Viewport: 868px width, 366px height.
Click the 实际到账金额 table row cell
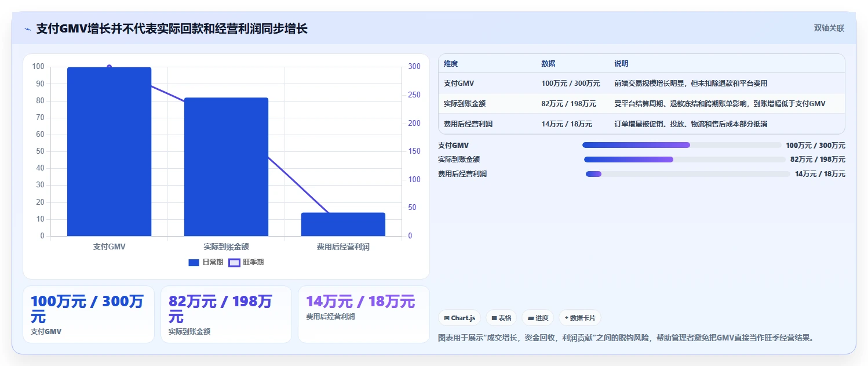[x=465, y=104]
